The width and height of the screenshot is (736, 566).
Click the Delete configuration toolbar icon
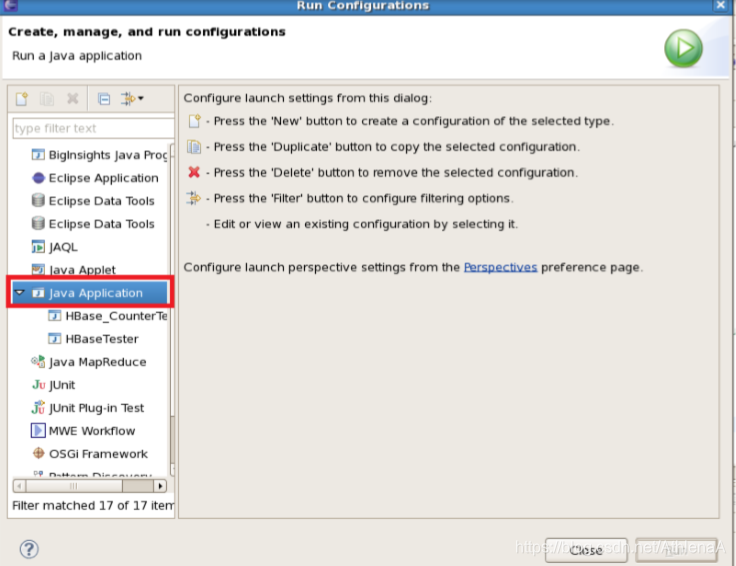click(x=73, y=99)
